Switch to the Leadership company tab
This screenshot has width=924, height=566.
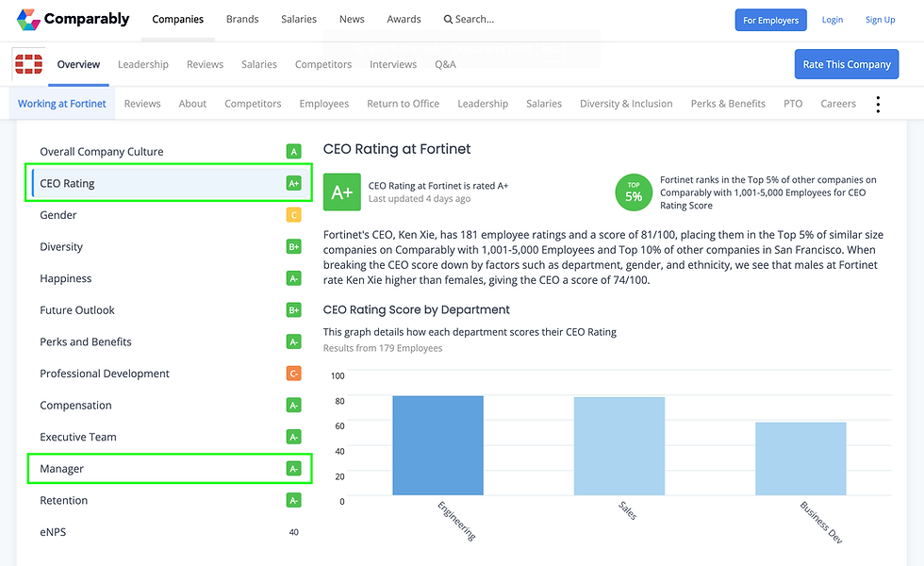(143, 64)
